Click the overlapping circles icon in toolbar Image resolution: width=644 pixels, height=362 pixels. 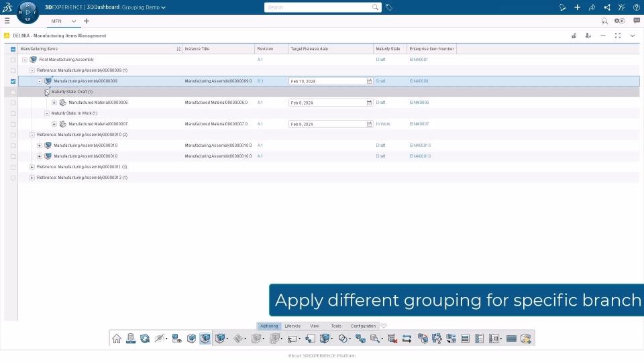pyautogui.click(x=343, y=339)
